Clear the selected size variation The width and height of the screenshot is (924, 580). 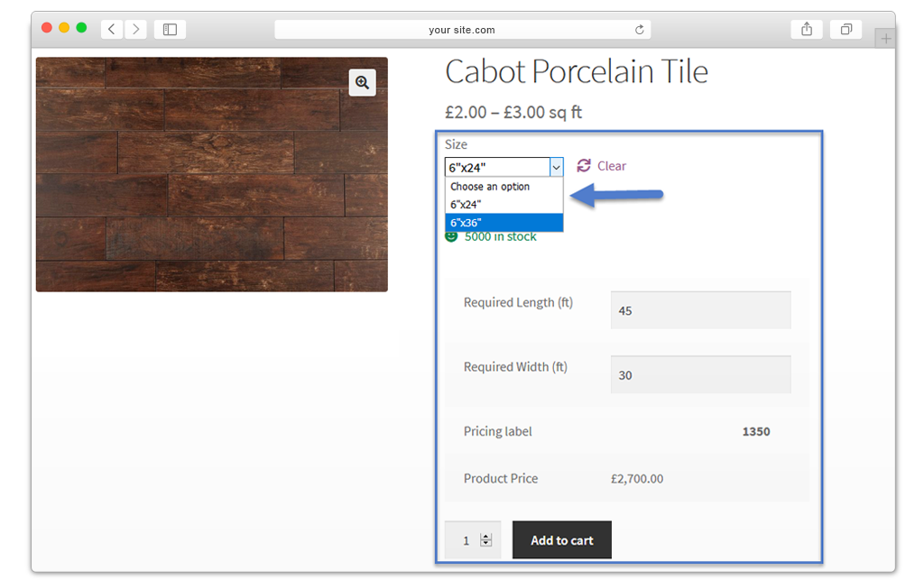[x=612, y=166]
